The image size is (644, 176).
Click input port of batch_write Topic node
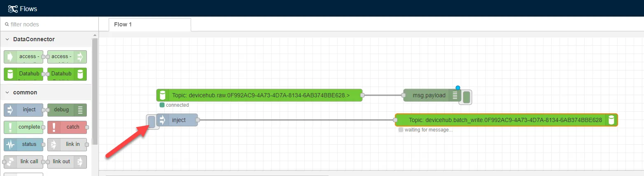point(395,120)
